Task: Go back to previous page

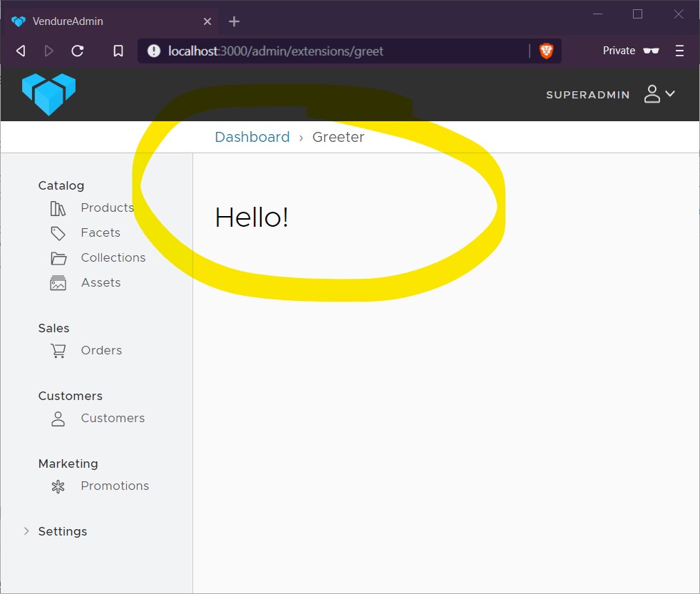Action: tap(21, 51)
